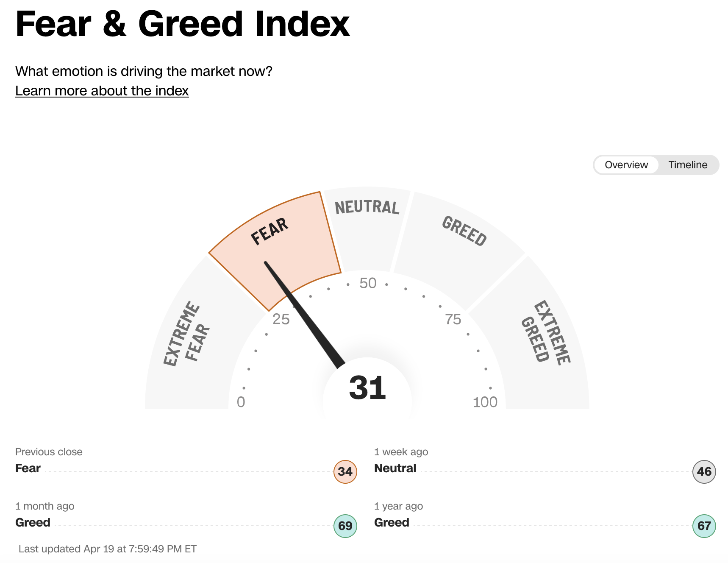Click the 'Previous close' Fear label

point(28,468)
